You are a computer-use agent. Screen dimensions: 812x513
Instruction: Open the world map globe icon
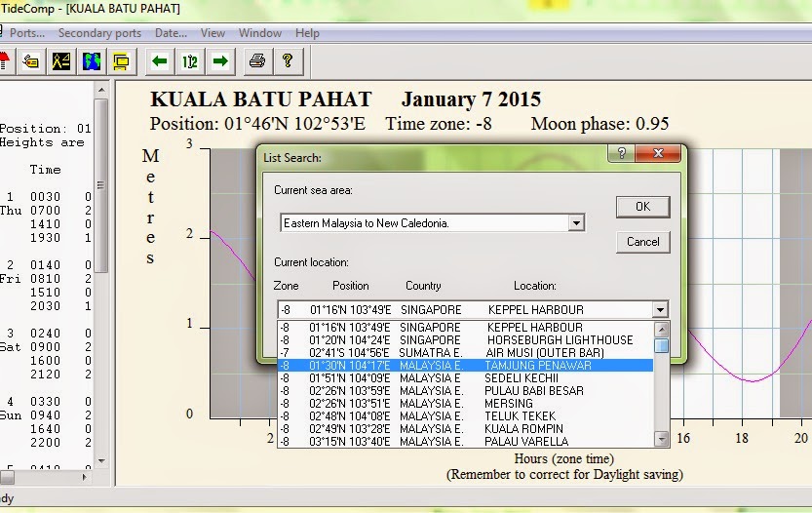(92, 61)
